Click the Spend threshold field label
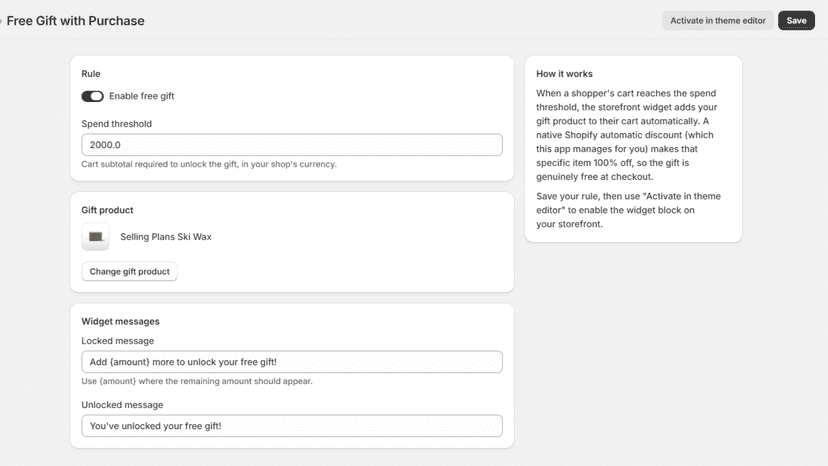Screen dimensions: 828x466 117,124
